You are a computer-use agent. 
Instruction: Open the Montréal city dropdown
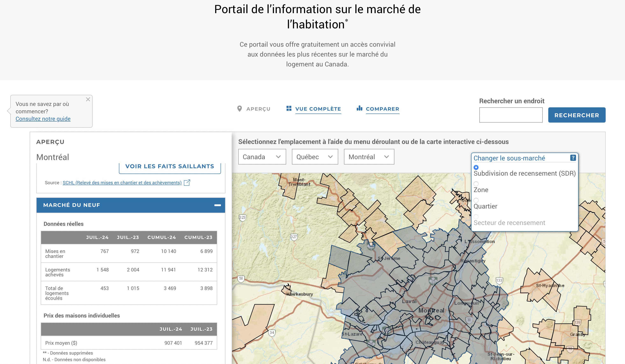coord(369,157)
